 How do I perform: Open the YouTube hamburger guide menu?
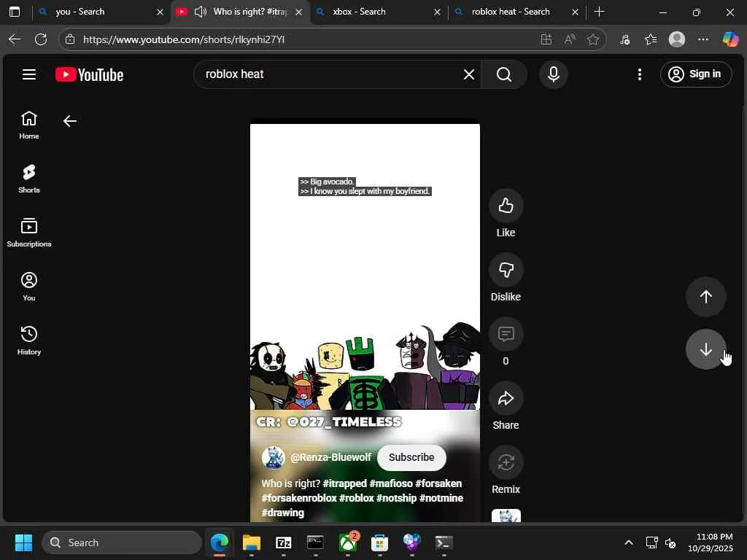(x=29, y=74)
